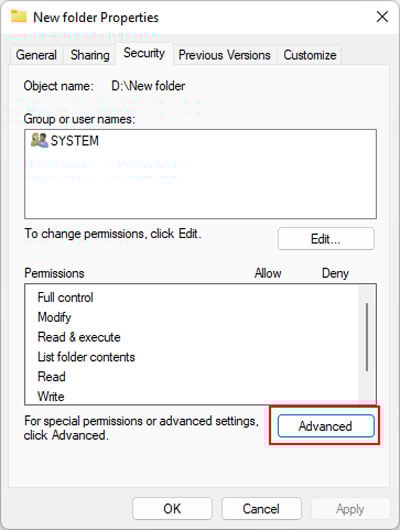Click the Edit... button to change permissions

326,239
